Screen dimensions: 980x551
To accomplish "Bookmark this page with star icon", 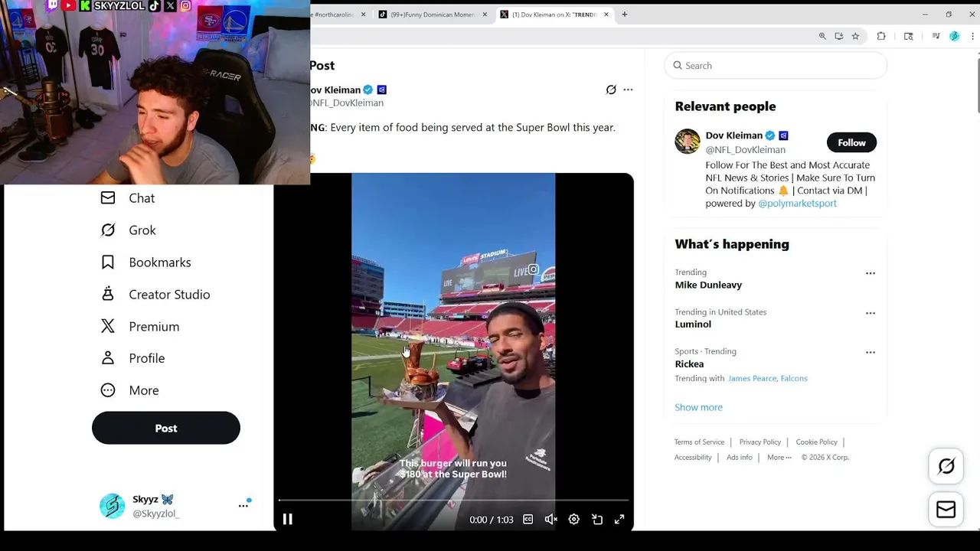I will point(856,36).
